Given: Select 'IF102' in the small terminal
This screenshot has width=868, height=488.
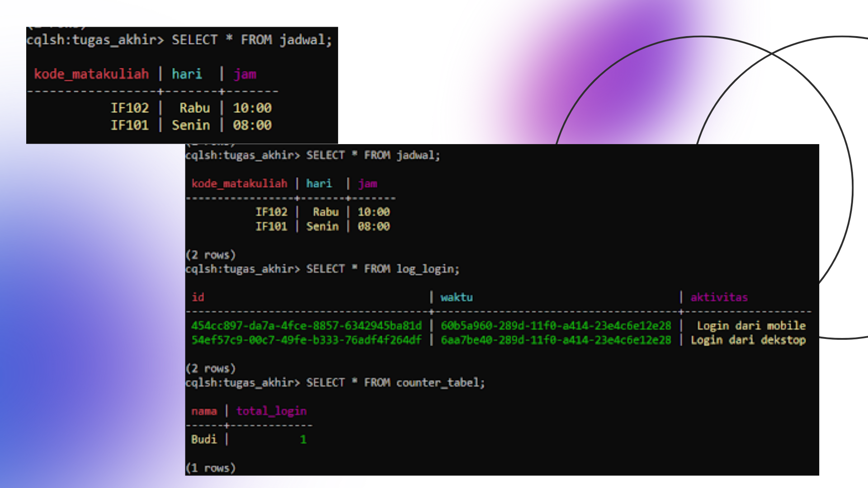Looking at the screenshot, I should pyautogui.click(x=130, y=108).
